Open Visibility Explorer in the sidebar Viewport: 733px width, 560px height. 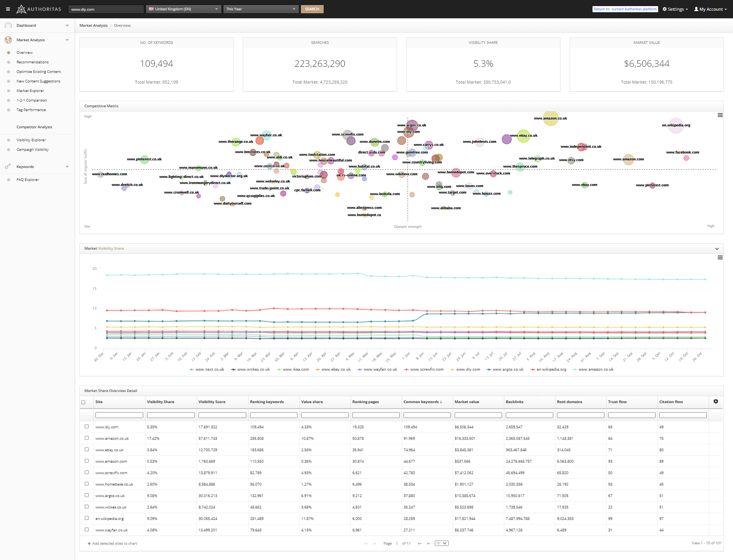[31, 140]
